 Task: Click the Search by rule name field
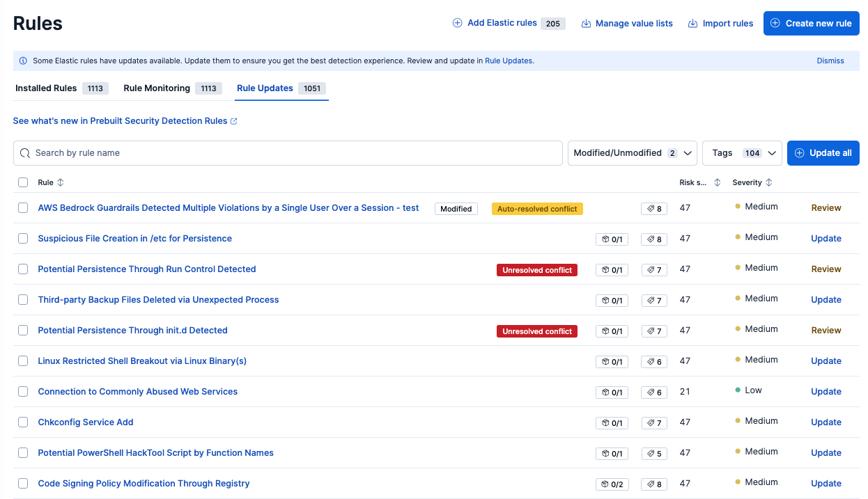point(288,153)
